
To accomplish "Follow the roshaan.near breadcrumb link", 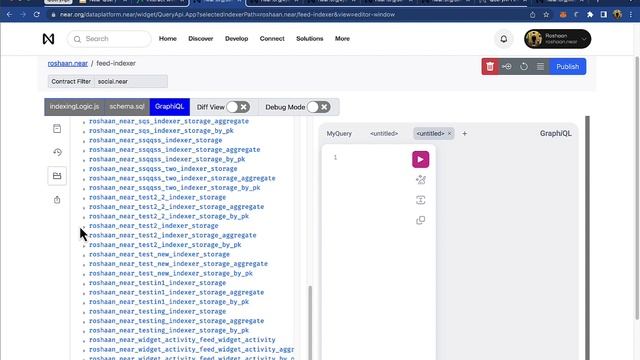I will click(68, 63).
